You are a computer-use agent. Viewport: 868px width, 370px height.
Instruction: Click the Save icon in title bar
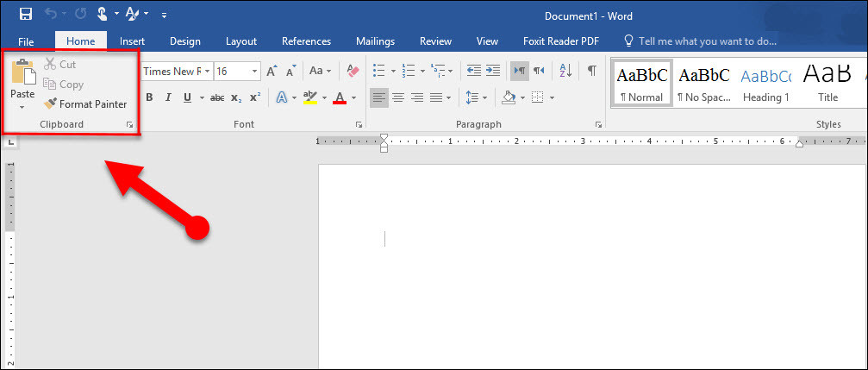click(26, 15)
